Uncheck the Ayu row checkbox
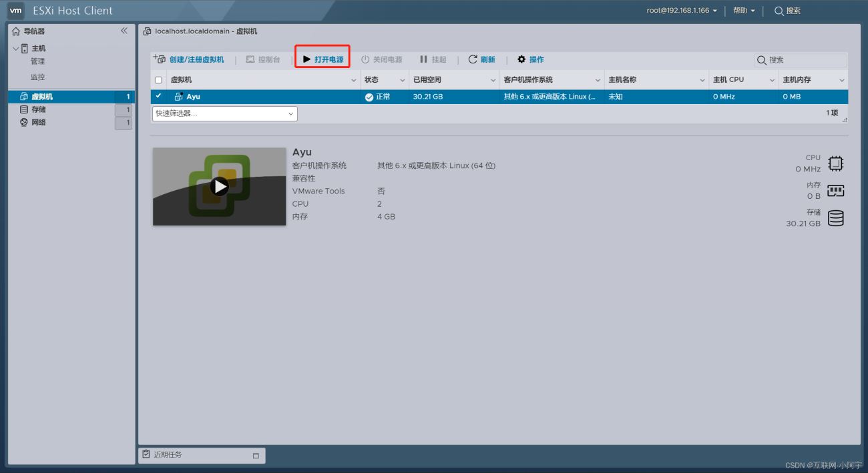This screenshot has width=868, height=473. click(158, 96)
